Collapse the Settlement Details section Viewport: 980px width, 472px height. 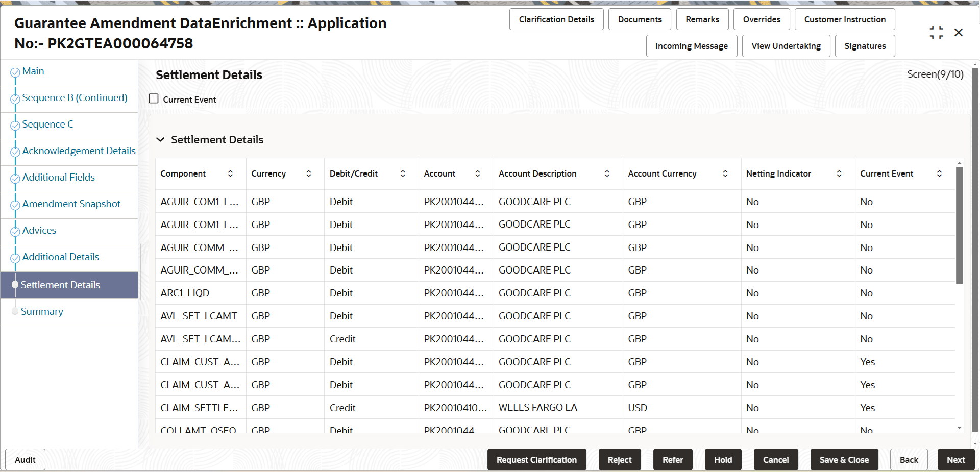coord(160,139)
